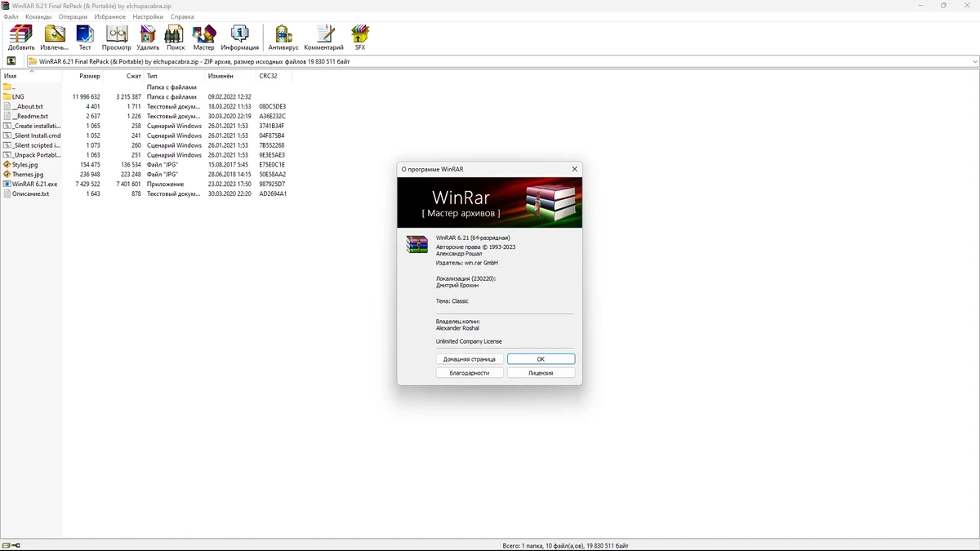
Task: Expand the archive path dropdown arrow
Action: [974, 61]
